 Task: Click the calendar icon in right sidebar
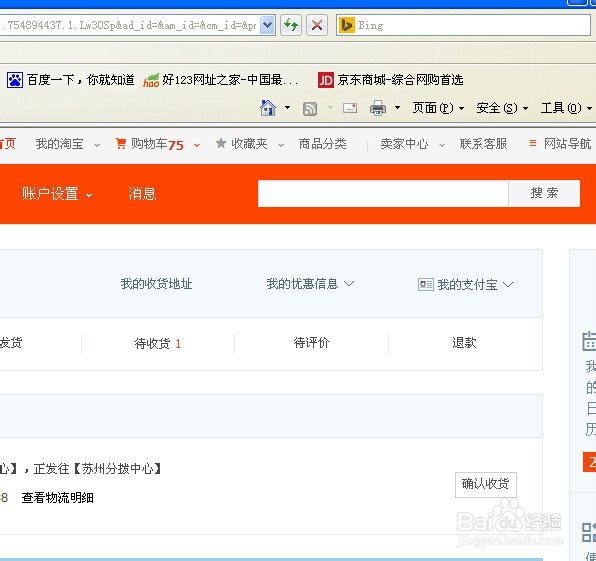590,341
